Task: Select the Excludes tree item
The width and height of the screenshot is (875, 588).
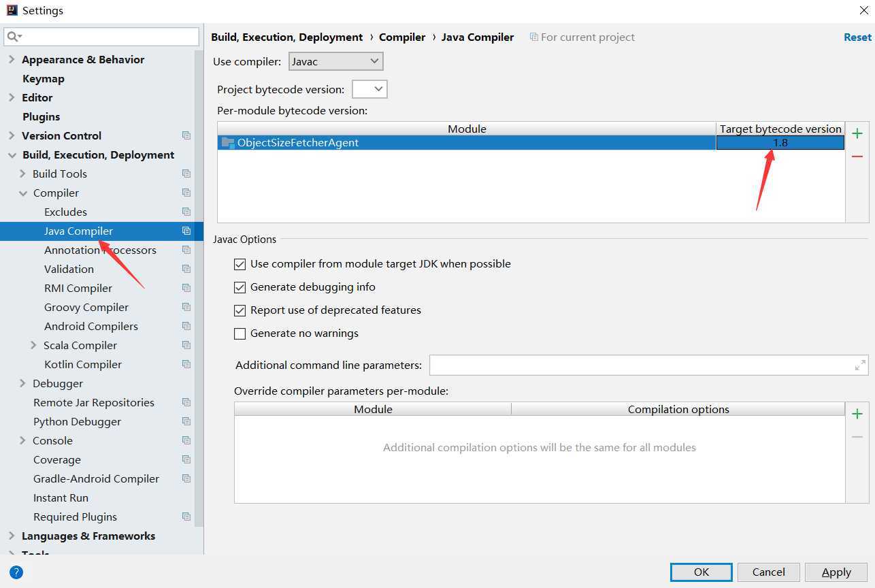Action: pos(65,212)
